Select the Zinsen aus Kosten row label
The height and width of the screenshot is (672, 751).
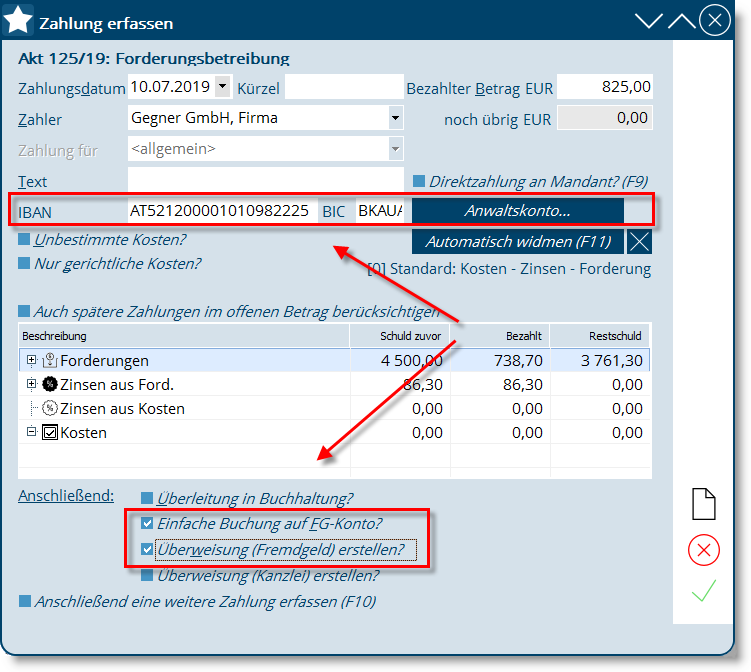pos(122,409)
